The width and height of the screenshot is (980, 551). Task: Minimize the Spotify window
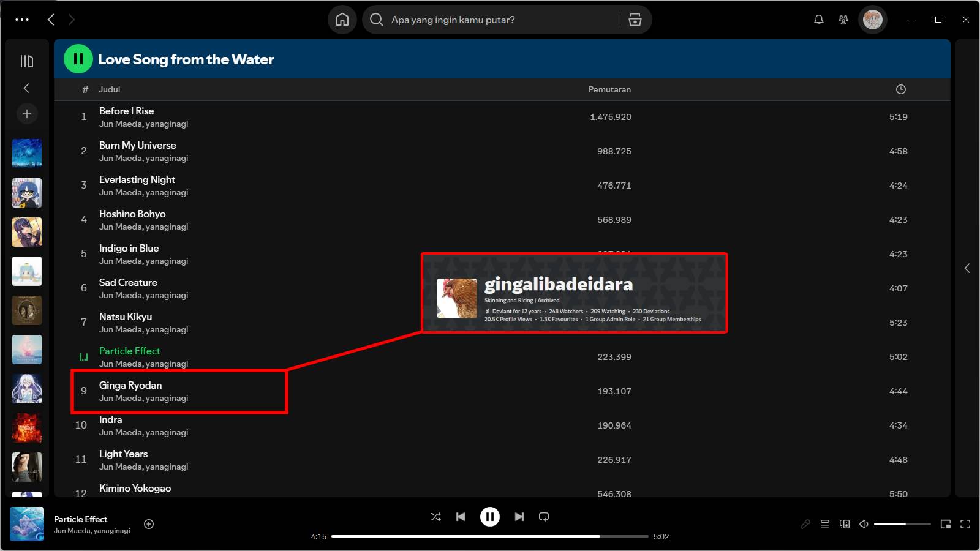point(911,20)
